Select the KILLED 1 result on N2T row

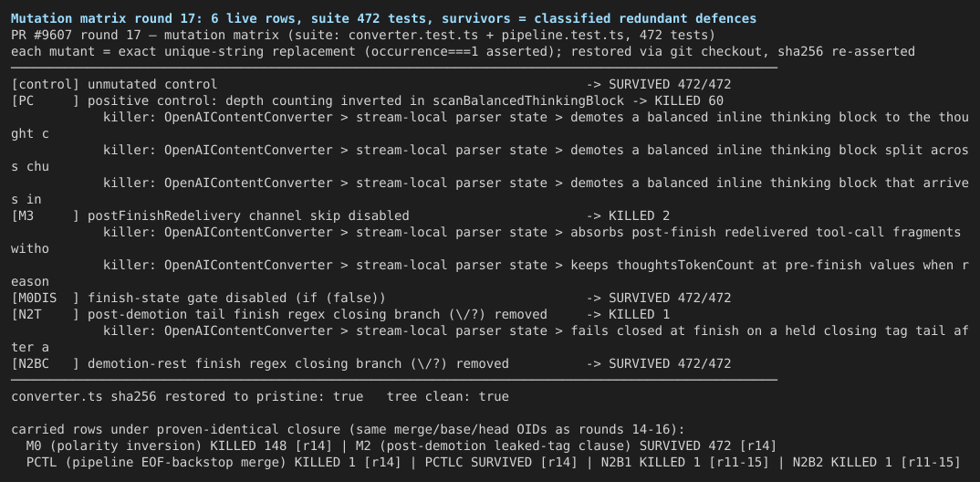tap(639, 314)
